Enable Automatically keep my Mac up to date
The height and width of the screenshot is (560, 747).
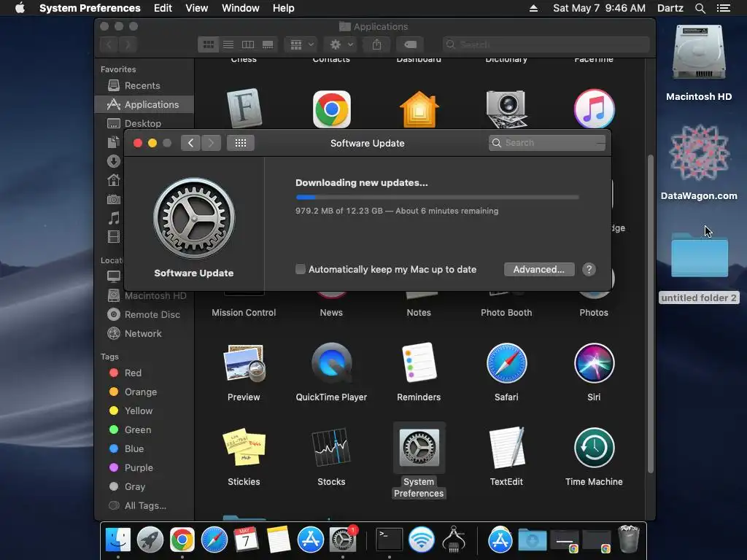coord(300,270)
